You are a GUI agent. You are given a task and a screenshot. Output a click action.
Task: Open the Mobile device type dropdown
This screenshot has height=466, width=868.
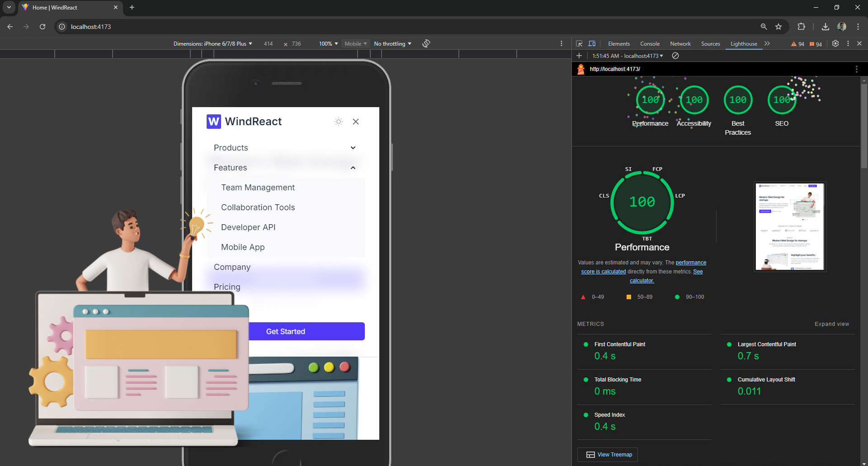(356, 44)
